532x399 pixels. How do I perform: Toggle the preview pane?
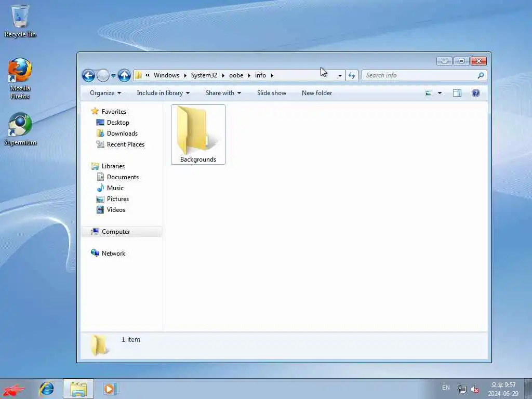(457, 93)
